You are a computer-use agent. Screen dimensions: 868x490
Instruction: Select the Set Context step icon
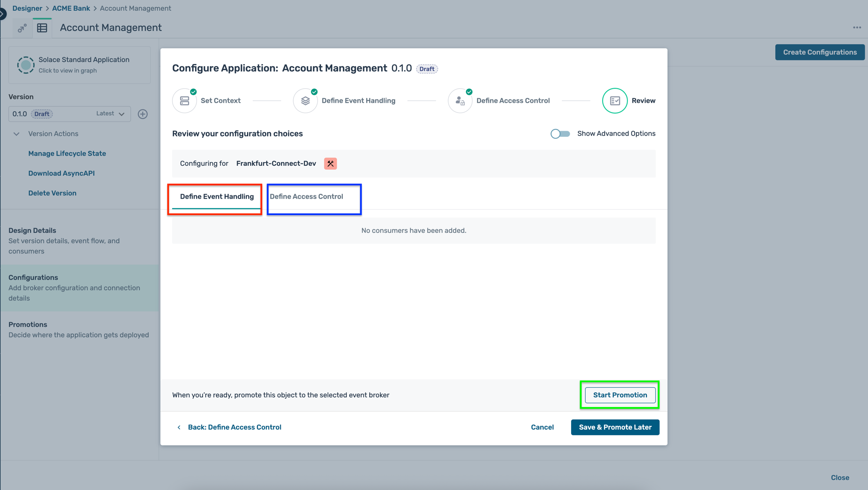(184, 100)
